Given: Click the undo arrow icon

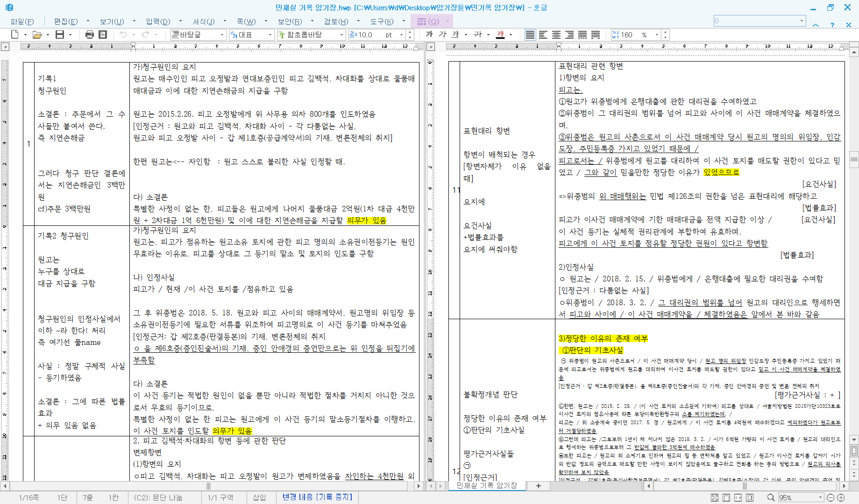Looking at the screenshot, I should pyautogui.click(x=123, y=35).
